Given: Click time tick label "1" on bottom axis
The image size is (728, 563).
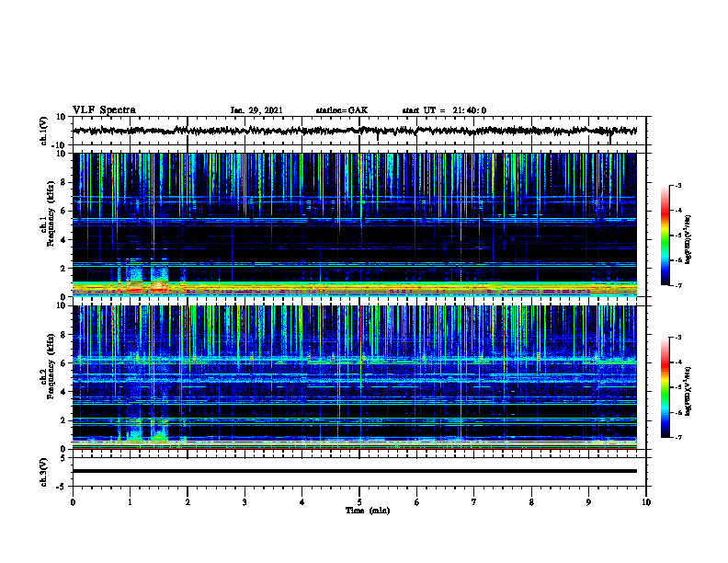Looking at the screenshot, I should pos(130,502).
